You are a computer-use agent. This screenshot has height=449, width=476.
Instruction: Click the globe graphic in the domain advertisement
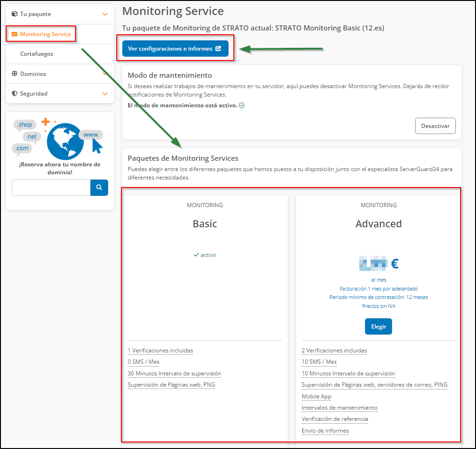(x=66, y=140)
